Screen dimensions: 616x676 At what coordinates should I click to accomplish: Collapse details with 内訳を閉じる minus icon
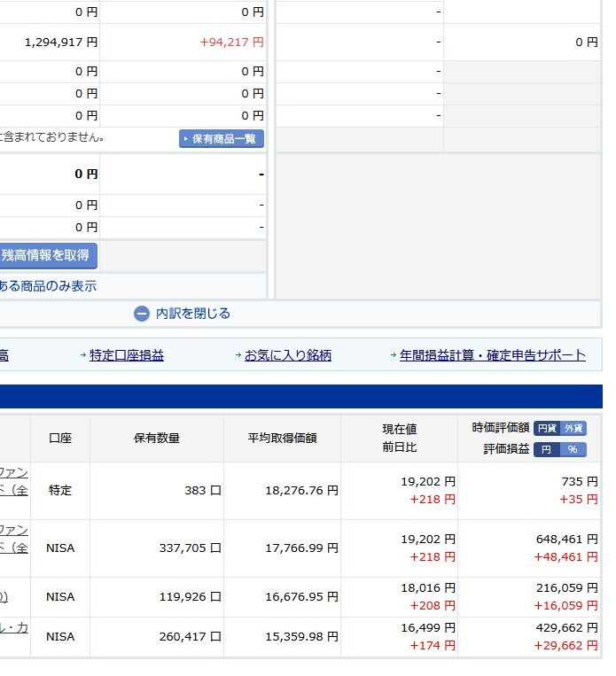pos(142,314)
